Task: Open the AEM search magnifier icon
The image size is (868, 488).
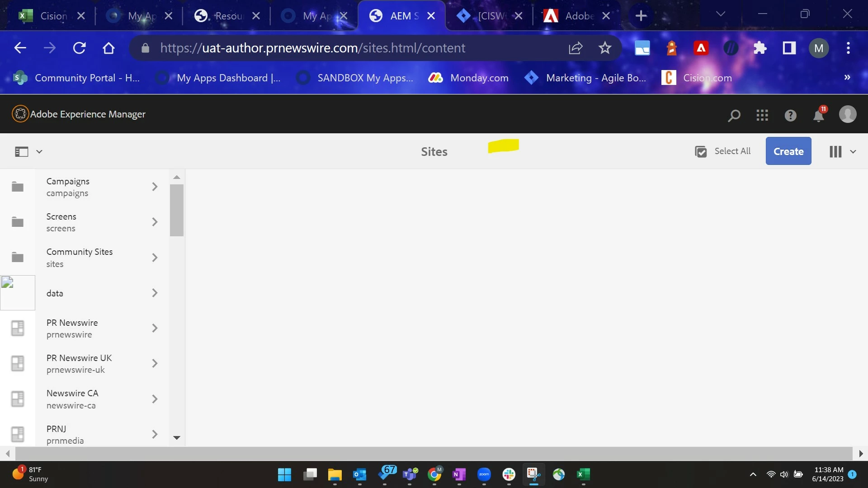Action: (x=734, y=115)
